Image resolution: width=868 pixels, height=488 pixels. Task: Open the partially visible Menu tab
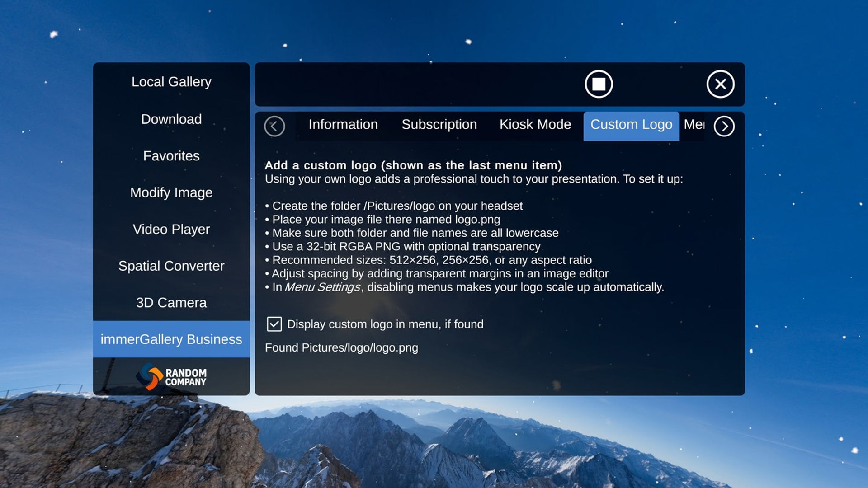click(693, 125)
